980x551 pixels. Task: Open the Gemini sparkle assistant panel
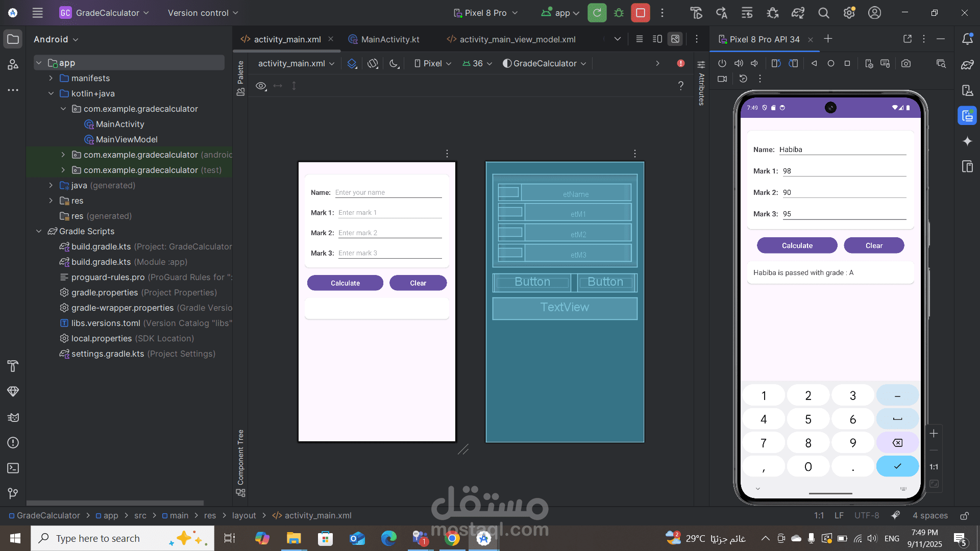click(x=967, y=141)
